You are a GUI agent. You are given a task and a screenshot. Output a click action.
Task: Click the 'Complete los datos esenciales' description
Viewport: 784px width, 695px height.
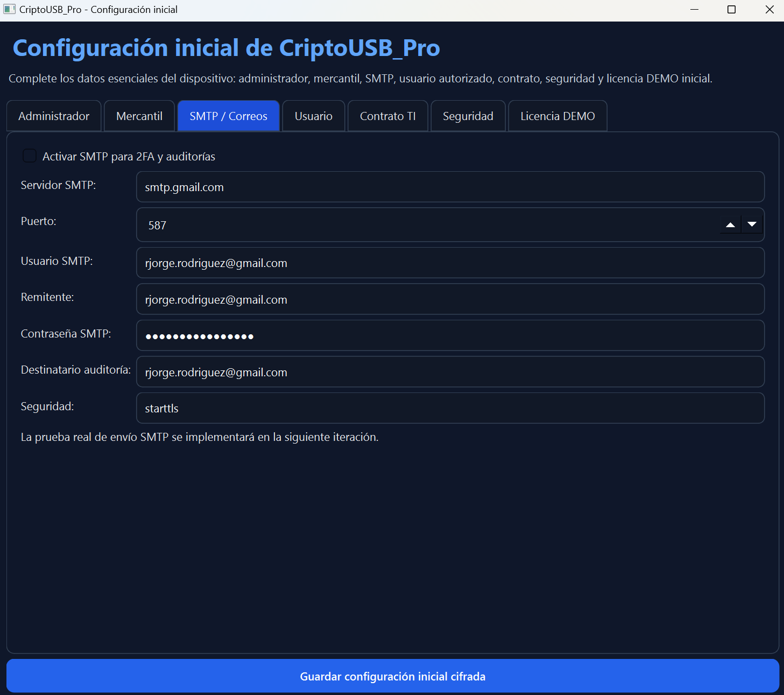361,79
